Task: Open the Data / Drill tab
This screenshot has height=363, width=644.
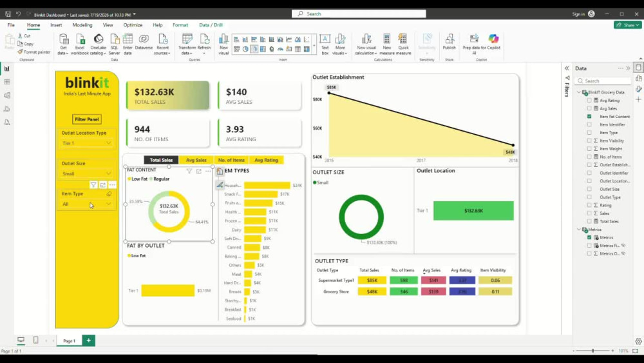Action: point(211,25)
